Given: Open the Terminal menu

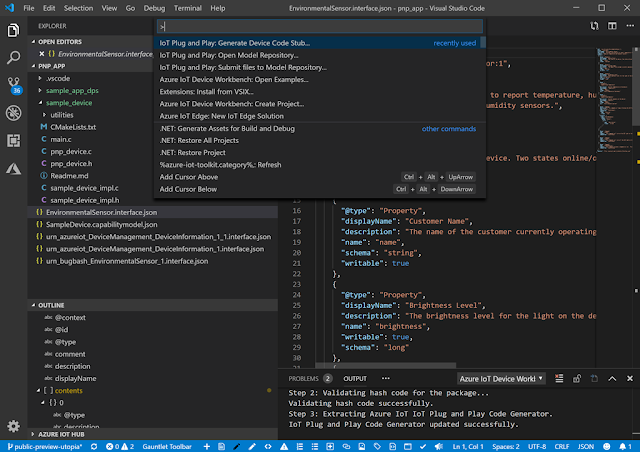Looking at the screenshot, I should coord(185,7).
